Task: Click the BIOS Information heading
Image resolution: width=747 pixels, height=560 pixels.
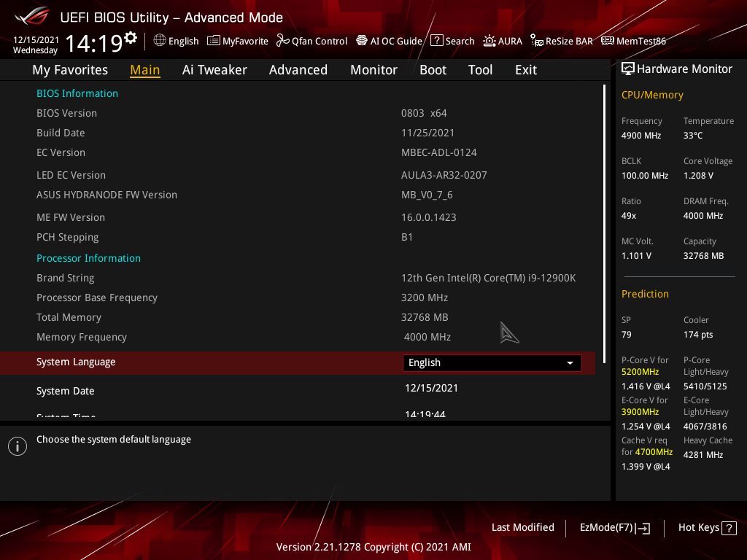Action: click(x=77, y=93)
